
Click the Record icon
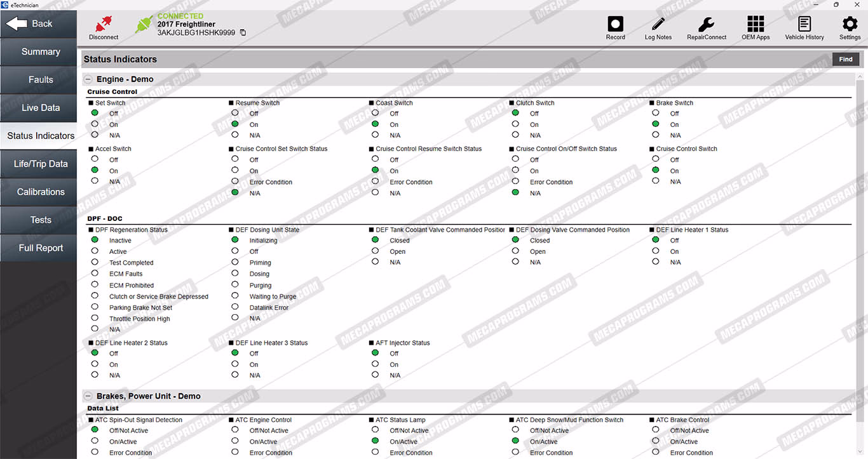click(x=615, y=25)
